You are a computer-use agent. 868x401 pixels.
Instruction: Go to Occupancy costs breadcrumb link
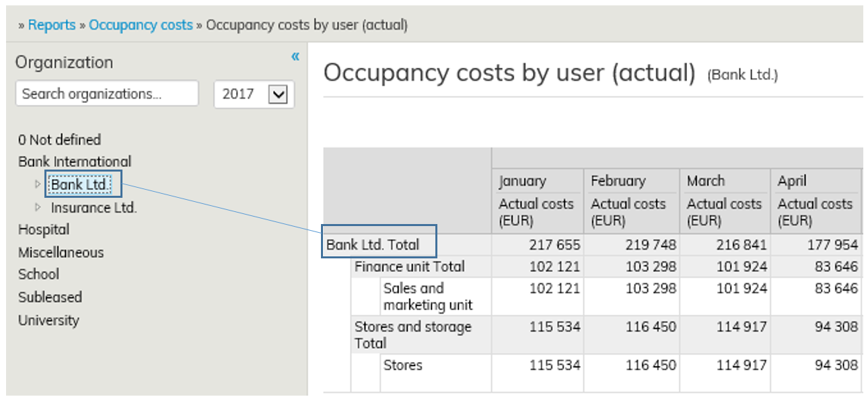tap(141, 25)
